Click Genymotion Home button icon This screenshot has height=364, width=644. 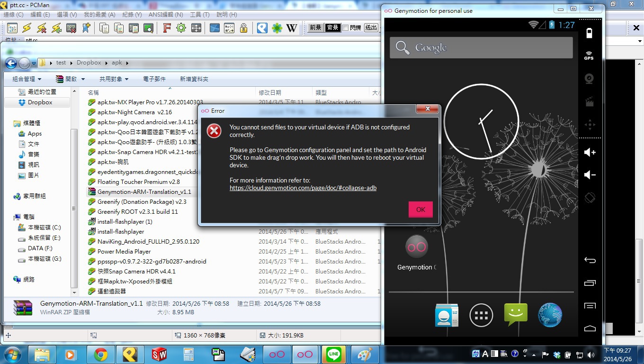(590, 328)
